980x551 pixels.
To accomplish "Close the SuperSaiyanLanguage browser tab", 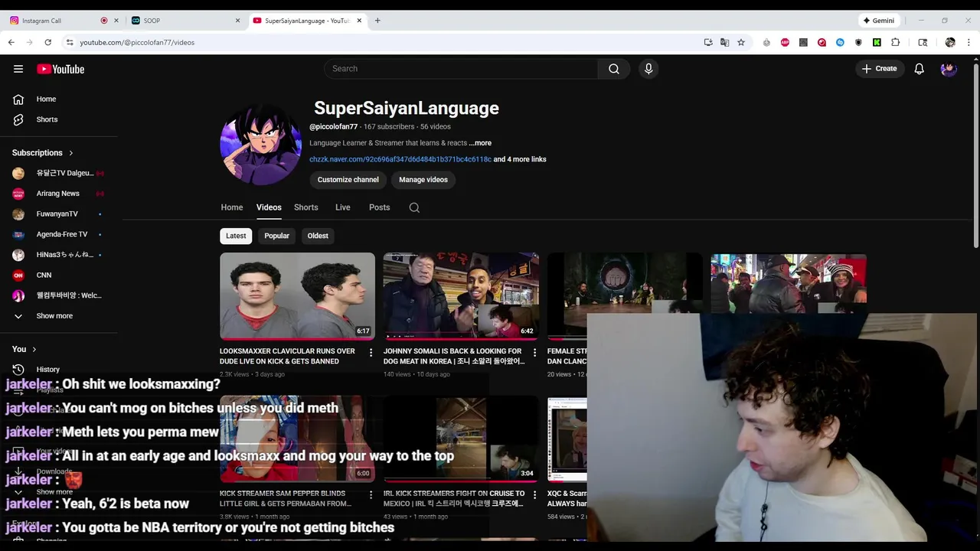I will coord(359,21).
